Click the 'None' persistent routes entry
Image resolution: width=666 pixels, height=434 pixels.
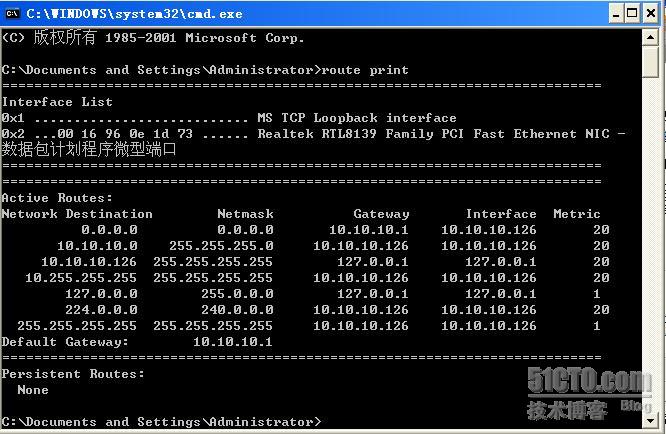tap(33, 390)
